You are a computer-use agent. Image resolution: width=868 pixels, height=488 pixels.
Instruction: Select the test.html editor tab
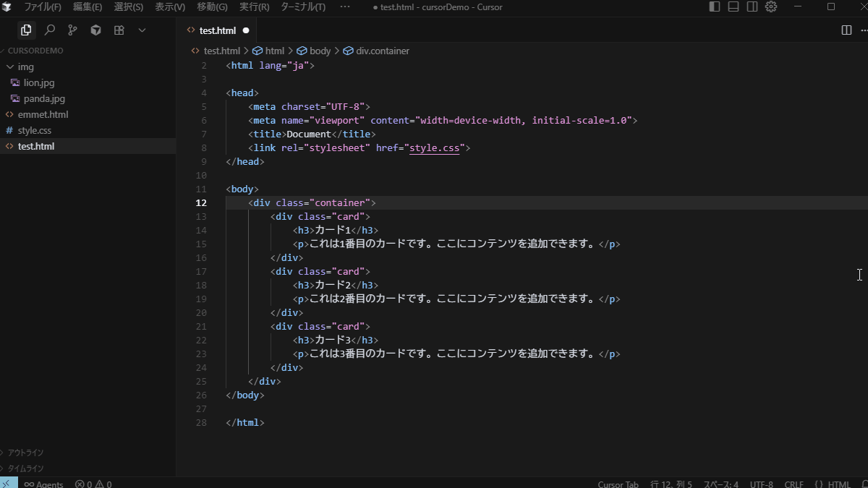tap(218, 30)
